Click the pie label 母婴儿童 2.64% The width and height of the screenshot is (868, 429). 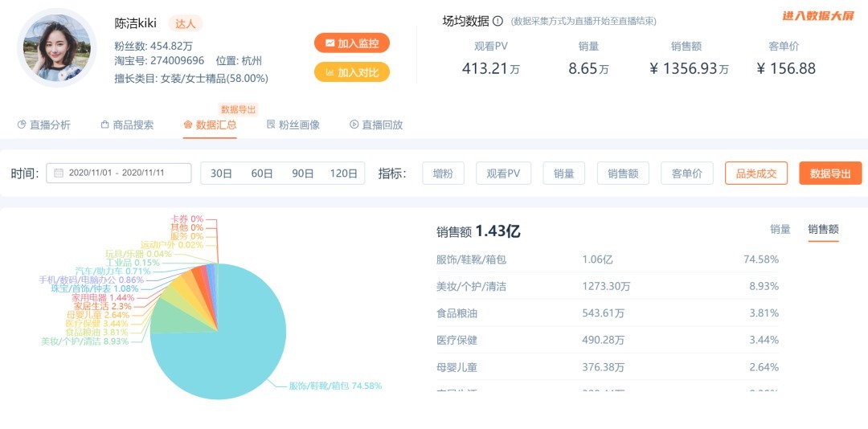point(98,315)
